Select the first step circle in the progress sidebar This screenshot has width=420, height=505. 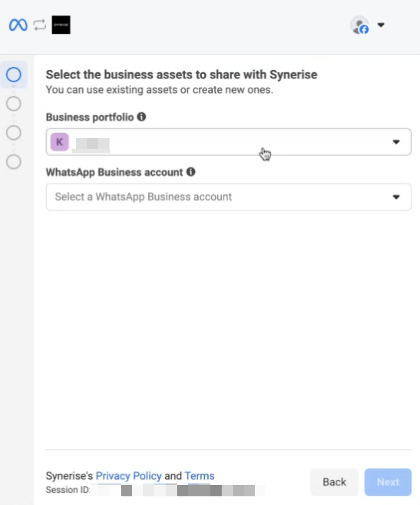[x=13, y=75]
